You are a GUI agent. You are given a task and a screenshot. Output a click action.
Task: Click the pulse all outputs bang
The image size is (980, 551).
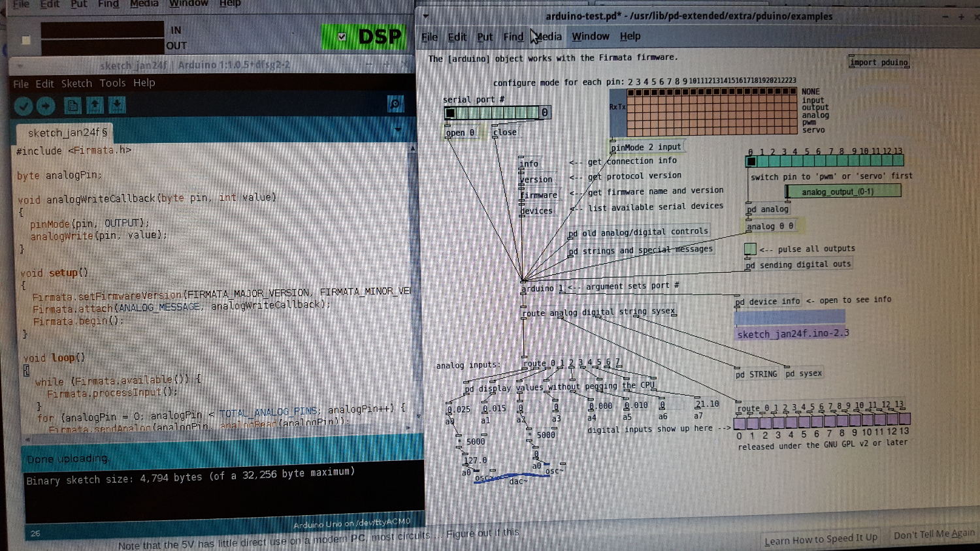pos(750,249)
